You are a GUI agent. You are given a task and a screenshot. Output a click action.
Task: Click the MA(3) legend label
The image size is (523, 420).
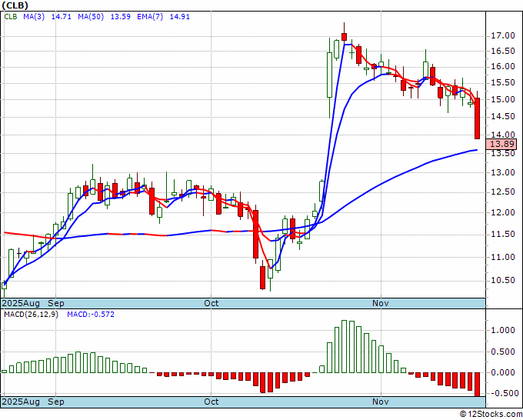tap(34, 17)
